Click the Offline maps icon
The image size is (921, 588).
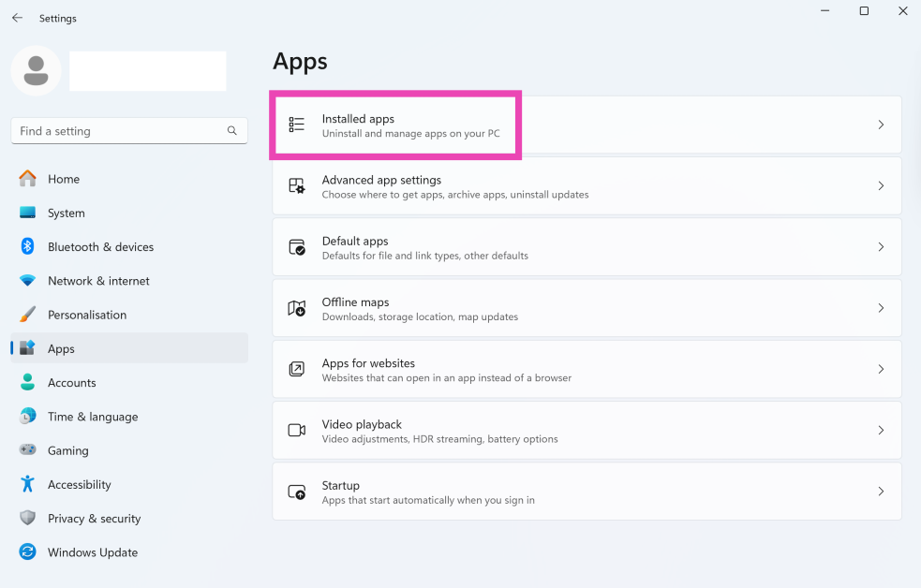point(297,308)
